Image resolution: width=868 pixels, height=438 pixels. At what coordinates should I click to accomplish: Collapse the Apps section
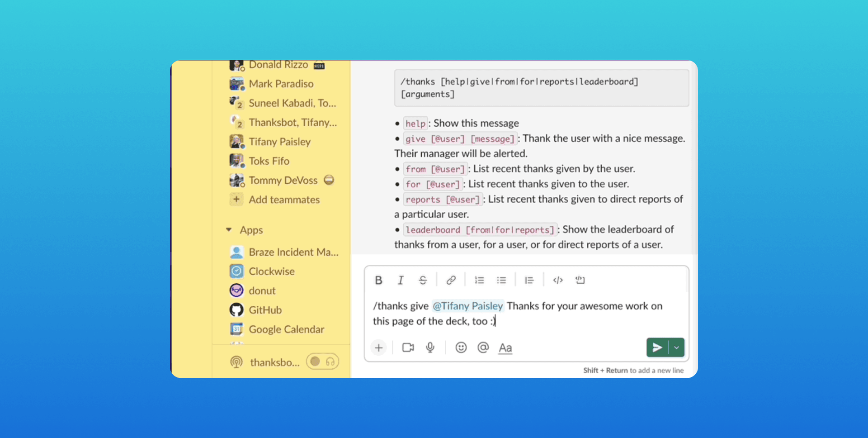(x=229, y=230)
